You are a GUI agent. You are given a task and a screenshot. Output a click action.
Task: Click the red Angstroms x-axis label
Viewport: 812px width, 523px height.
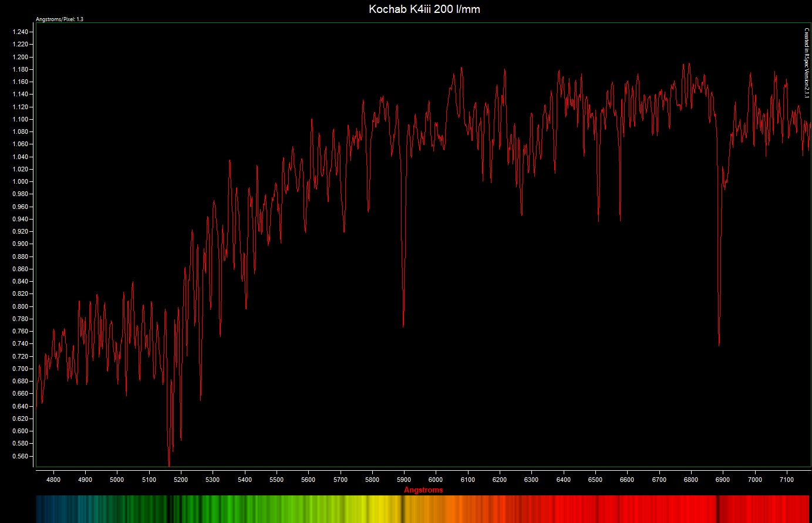(x=423, y=490)
